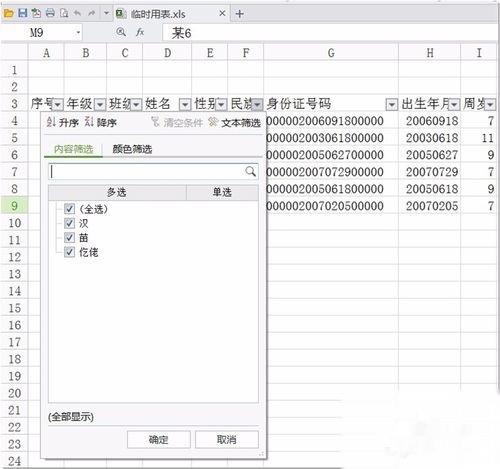The width and height of the screenshot is (500, 469).
Task: Open filter dropdown for 年级 column
Action: (100, 105)
